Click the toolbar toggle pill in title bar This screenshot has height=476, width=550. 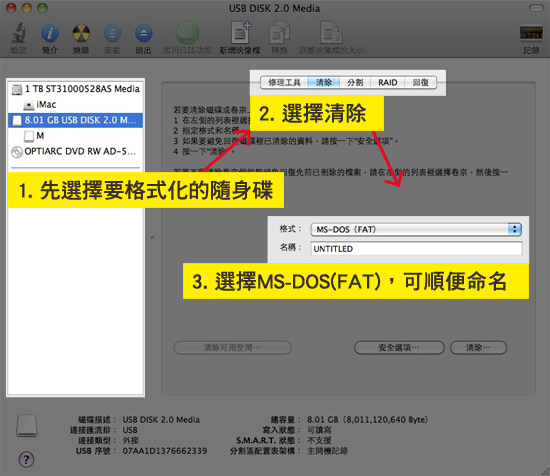(x=536, y=8)
